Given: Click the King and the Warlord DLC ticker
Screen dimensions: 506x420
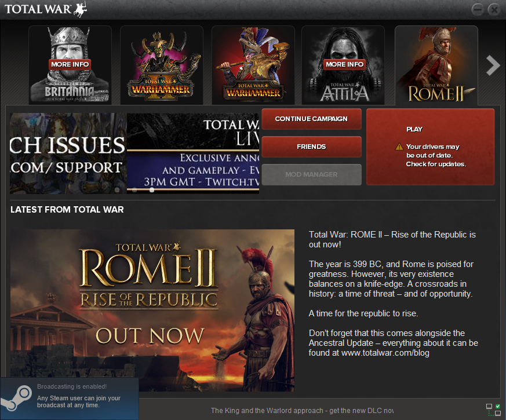Looking at the screenshot, I should click(x=302, y=411).
